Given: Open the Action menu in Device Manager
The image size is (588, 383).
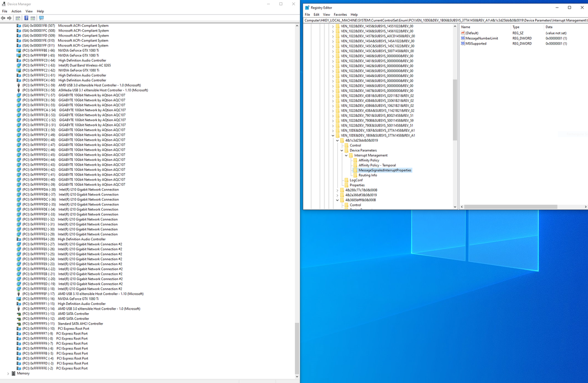Looking at the screenshot, I should pyautogui.click(x=16, y=11).
